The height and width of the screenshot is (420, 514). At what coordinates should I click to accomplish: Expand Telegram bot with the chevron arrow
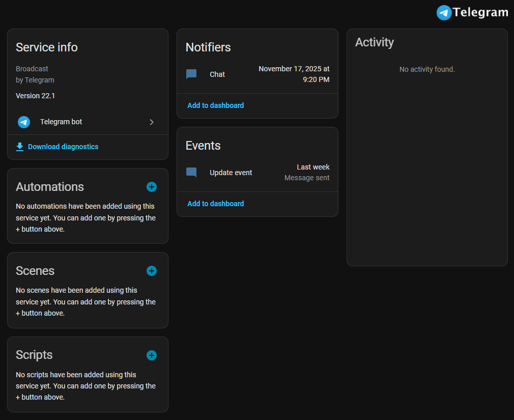[x=152, y=122]
